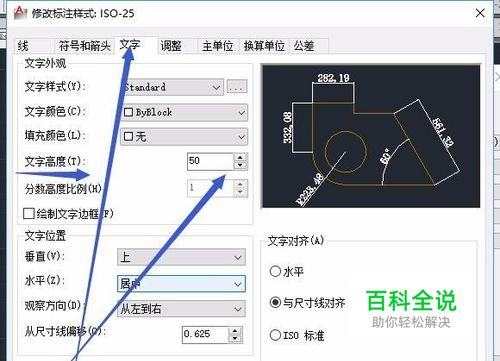Increase 文字高度 with up arrow
The width and height of the screenshot is (500, 361).
point(240,157)
